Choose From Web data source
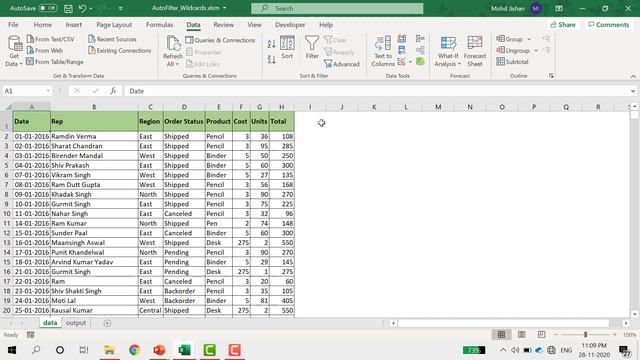The height and width of the screenshot is (360, 640). click(x=45, y=51)
